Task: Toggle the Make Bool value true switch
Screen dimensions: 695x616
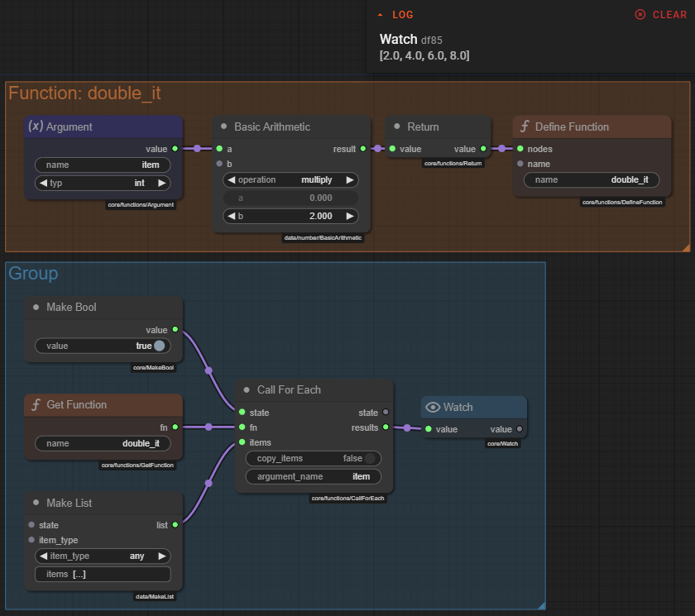Action: coord(159,346)
